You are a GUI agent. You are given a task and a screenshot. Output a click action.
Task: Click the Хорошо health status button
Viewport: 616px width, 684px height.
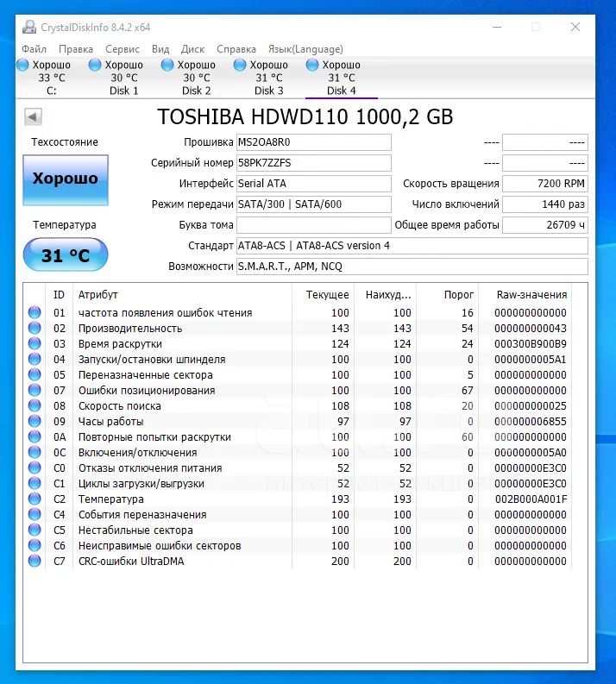pos(66,180)
